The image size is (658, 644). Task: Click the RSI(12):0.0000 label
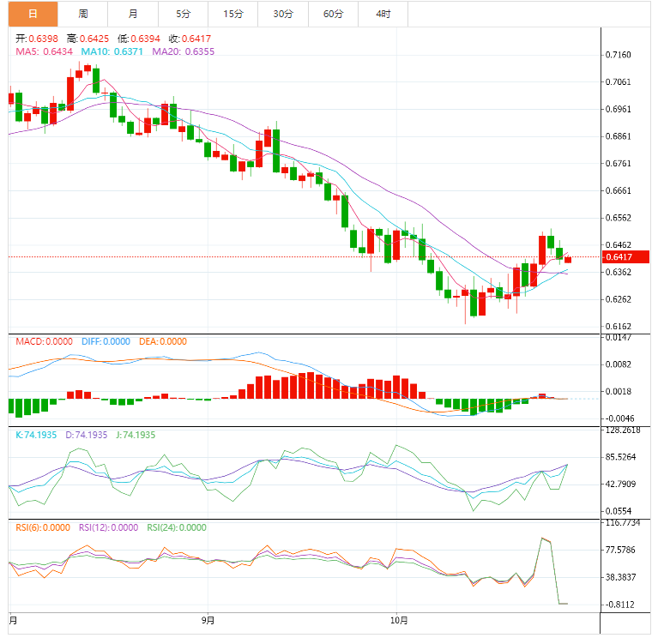[x=108, y=527]
